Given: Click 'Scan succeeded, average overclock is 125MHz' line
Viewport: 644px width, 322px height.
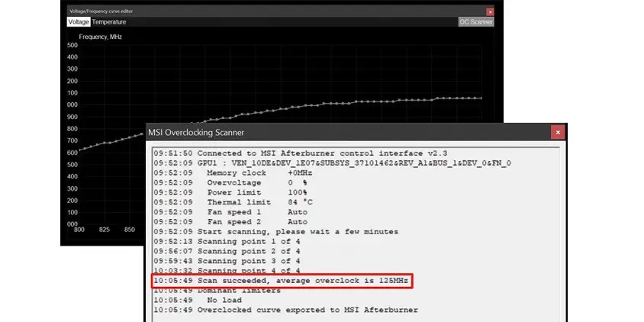Looking at the screenshot, I should tap(281, 281).
